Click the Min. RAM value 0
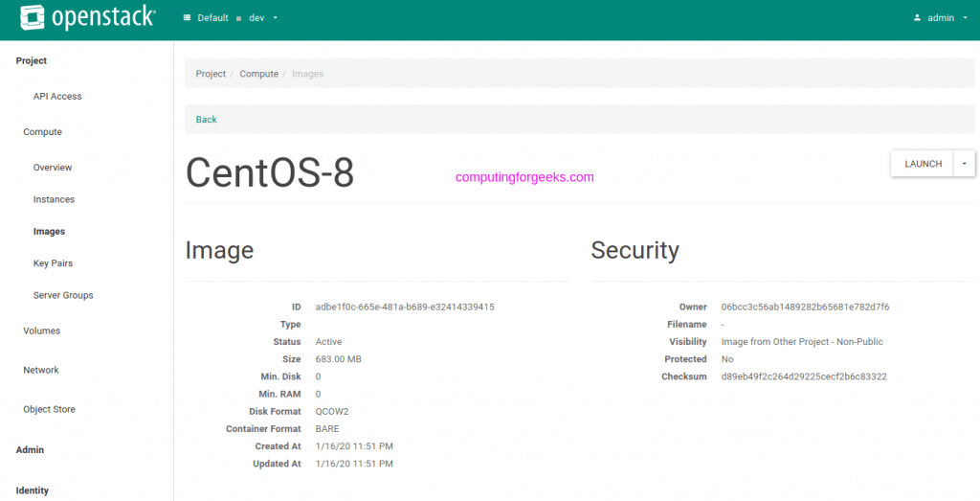This screenshot has width=980, height=501. click(318, 395)
